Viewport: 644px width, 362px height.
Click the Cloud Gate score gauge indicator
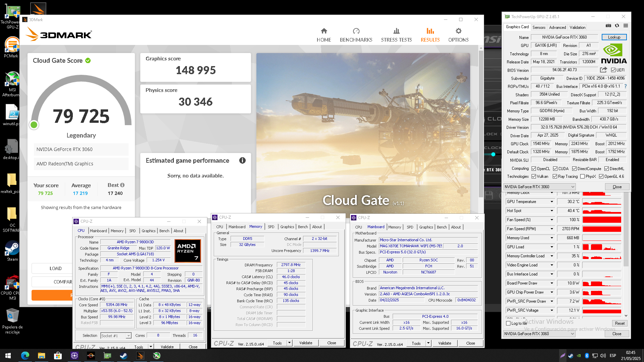(34, 125)
